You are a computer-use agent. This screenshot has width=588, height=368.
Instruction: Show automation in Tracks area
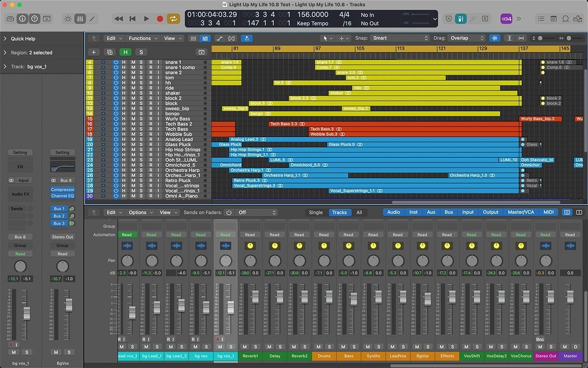[220, 39]
